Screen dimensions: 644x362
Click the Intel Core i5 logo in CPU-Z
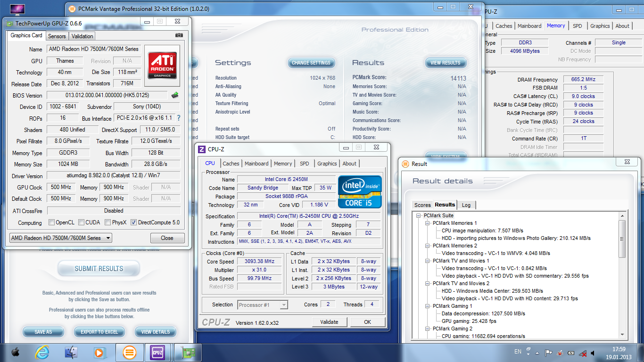click(x=360, y=191)
